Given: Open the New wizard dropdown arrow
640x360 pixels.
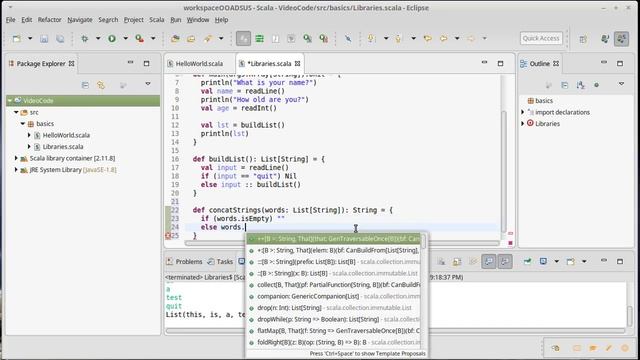Looking at the screenshot, I should pos(30,39).
